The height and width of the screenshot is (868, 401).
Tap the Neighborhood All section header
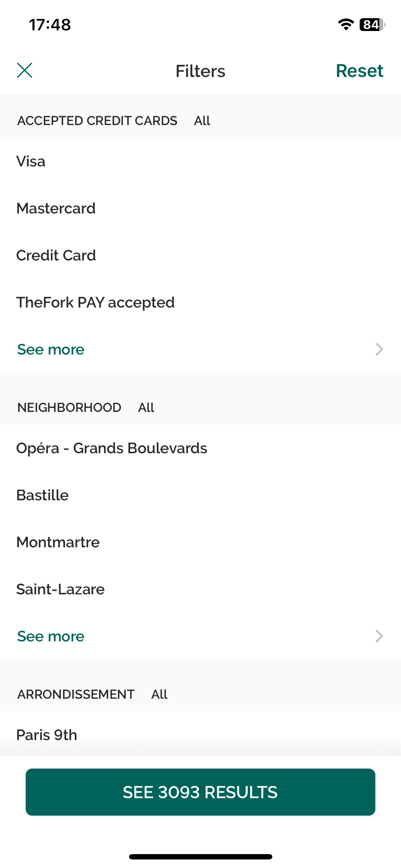pos(86,408)
